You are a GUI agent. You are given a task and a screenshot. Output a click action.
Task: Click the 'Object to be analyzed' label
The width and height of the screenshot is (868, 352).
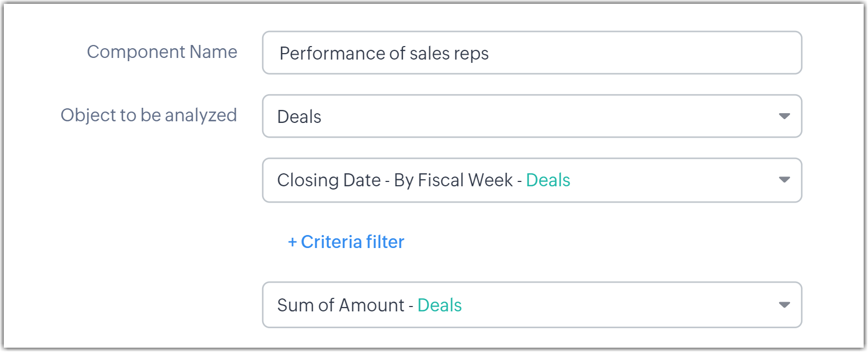point(148,115)
